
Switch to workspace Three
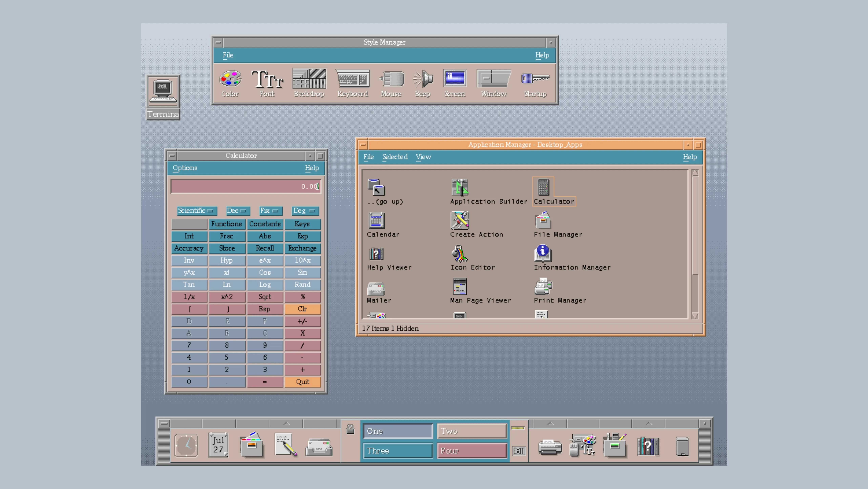[398, 451]
